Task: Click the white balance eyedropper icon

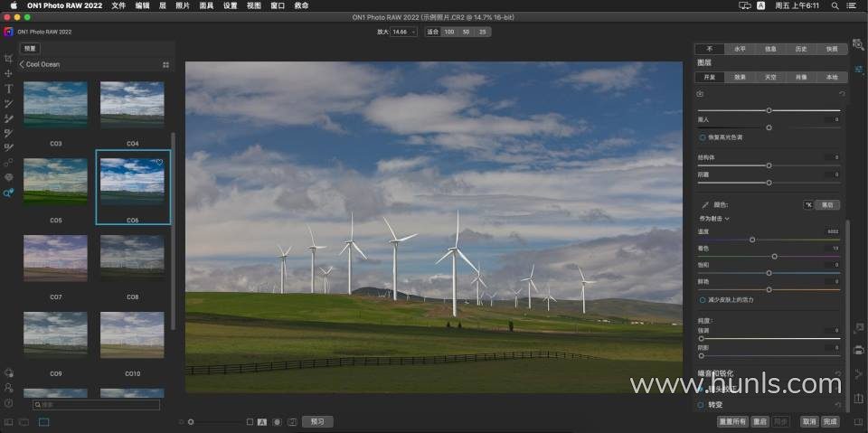Action: click(x=705, y=205)
